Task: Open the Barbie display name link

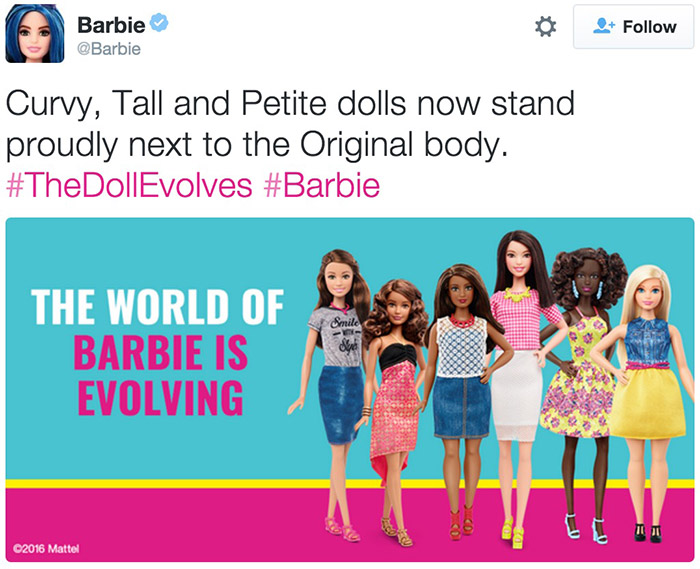Action: tap(111, 25)
